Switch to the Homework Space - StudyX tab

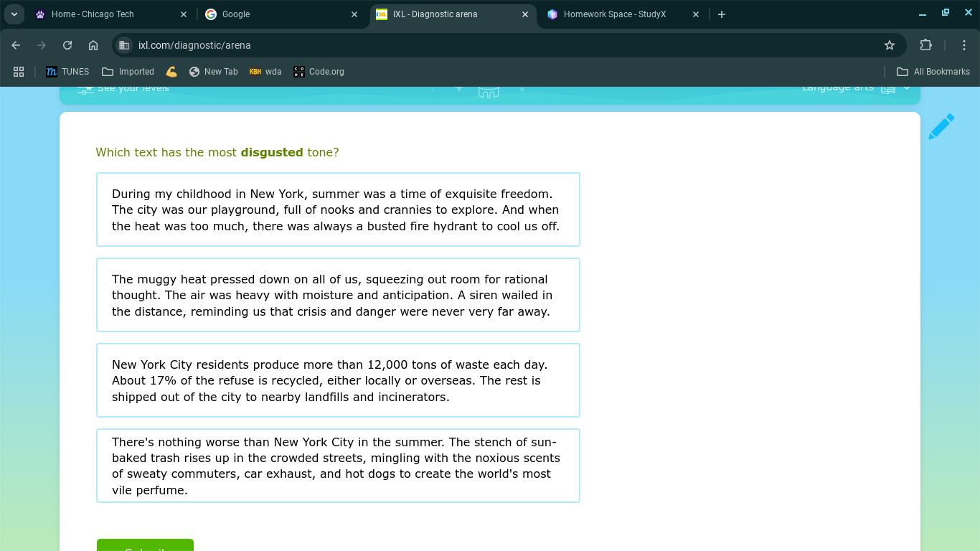point(623,14)
